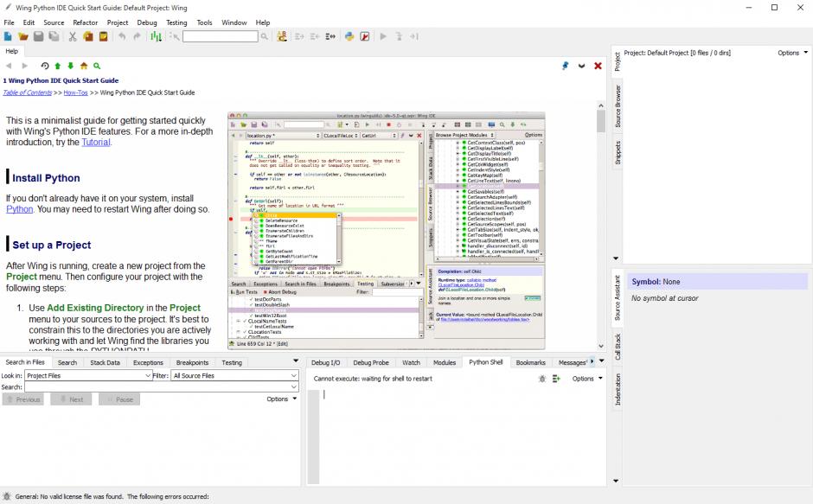813x504 pixels.
Task: Click the Pause search button
Action: pos(119,399)
